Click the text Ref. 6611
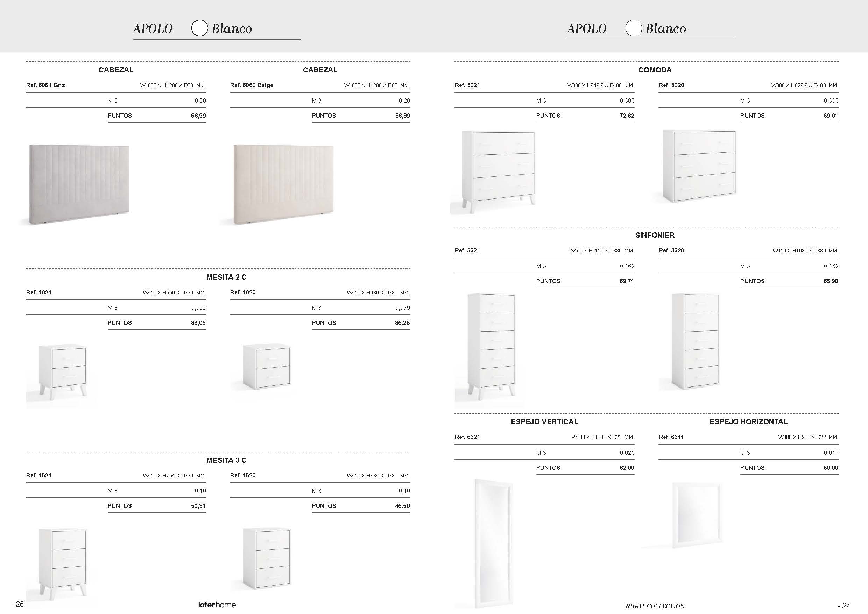 tap(671, 437)
